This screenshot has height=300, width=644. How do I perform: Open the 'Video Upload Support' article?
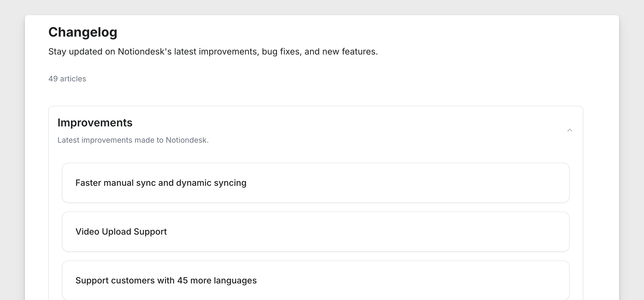(x=315, y=232)
